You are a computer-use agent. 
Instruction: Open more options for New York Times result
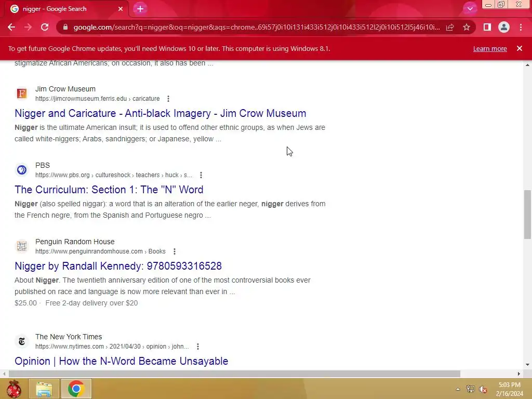[198, 347]
